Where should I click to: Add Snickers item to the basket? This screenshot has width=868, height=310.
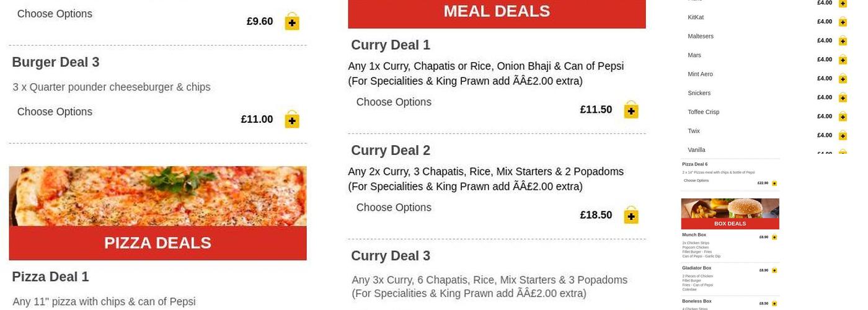tap(843, 97)
